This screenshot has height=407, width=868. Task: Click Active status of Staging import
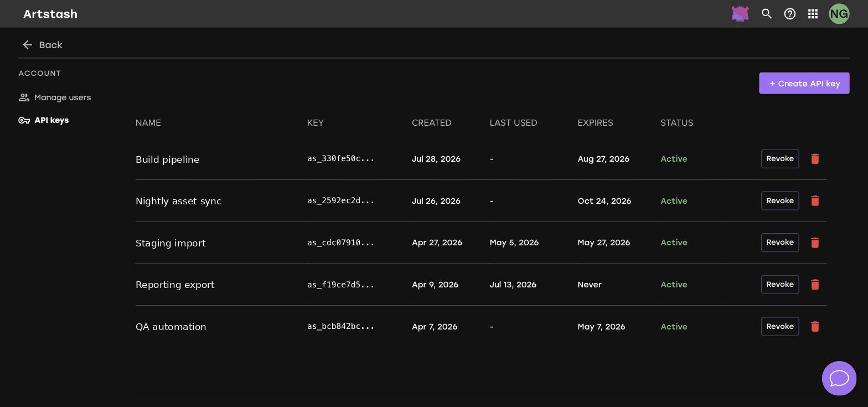point(674,243)
